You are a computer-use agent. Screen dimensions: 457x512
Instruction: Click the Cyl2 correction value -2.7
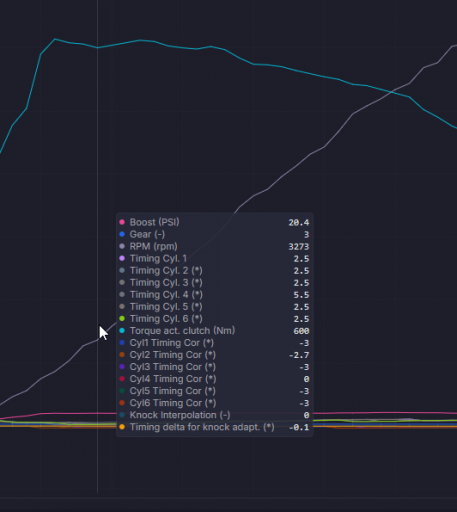(x=299, y=355)
